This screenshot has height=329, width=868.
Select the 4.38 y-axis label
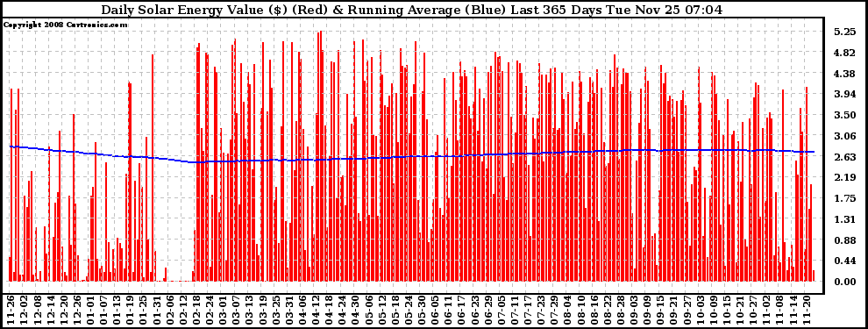tap(844, 74)
